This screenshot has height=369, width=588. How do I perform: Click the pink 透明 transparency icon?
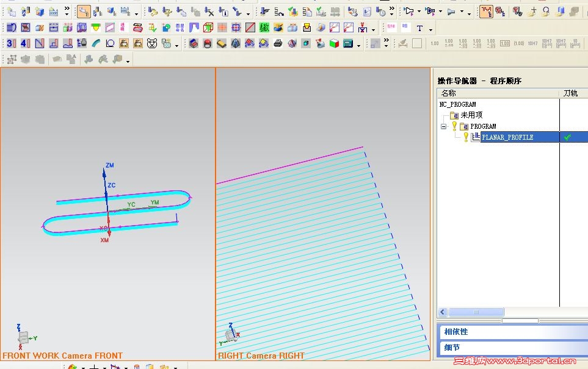(123, 27)
